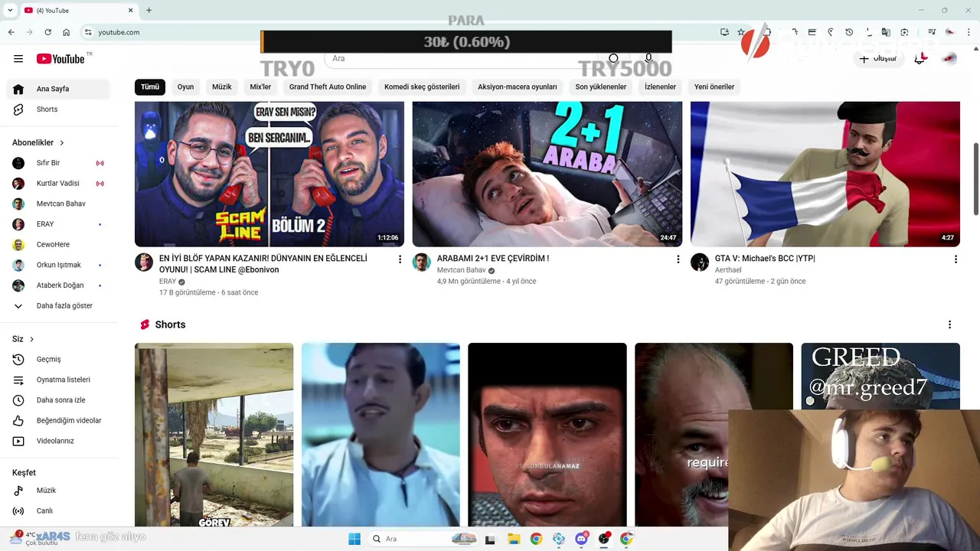
Task: Click the YouTube logo
Action: 60,59
